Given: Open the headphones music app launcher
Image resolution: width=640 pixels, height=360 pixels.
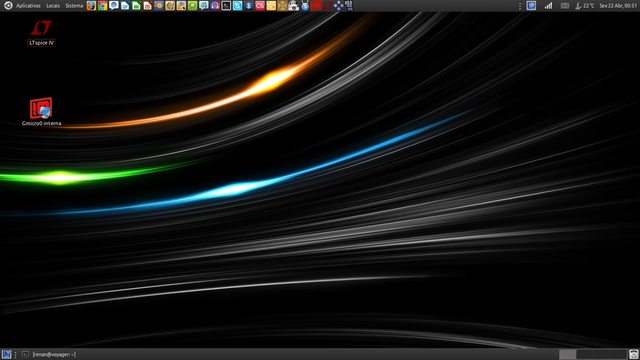Looking at the screenshot, I should point(215,6).
